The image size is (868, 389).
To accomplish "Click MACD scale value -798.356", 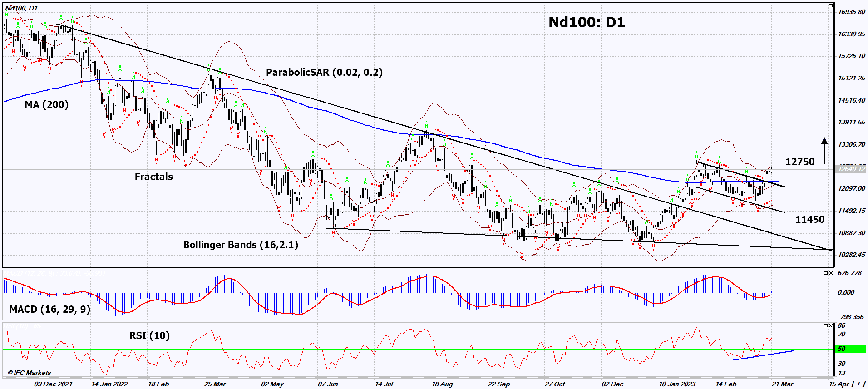I will [x=850, y=317].
